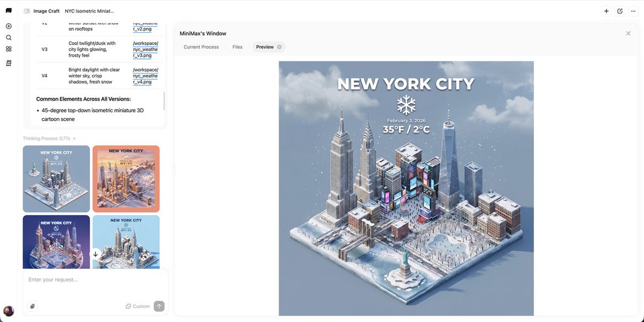Click the NYC Isometric Miniat... conversation title
644x322 pixels.
90,11
